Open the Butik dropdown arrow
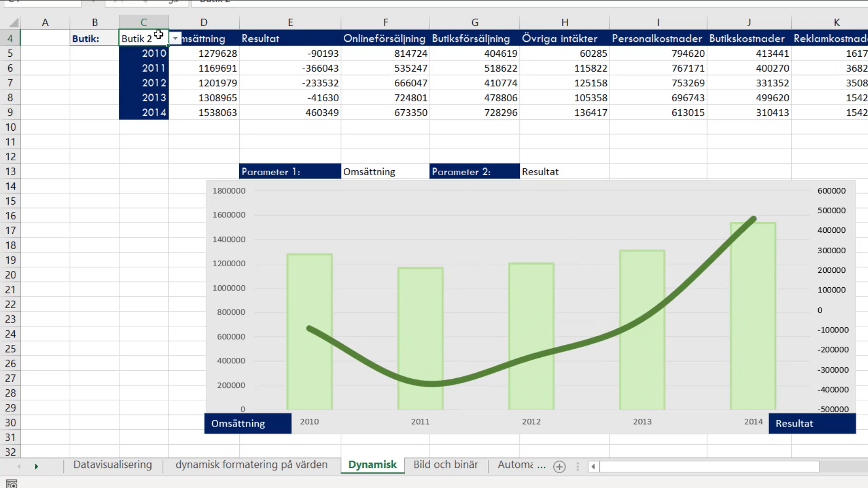Viewport: 868px width, 488px height. (x=175, y=39)
